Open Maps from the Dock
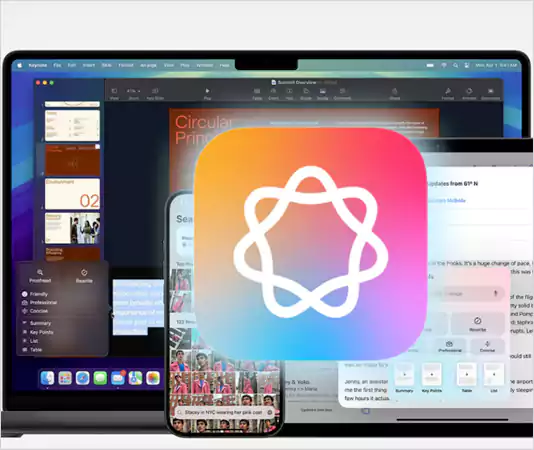This screenshot has width=534, height=450. coord(136,378)
